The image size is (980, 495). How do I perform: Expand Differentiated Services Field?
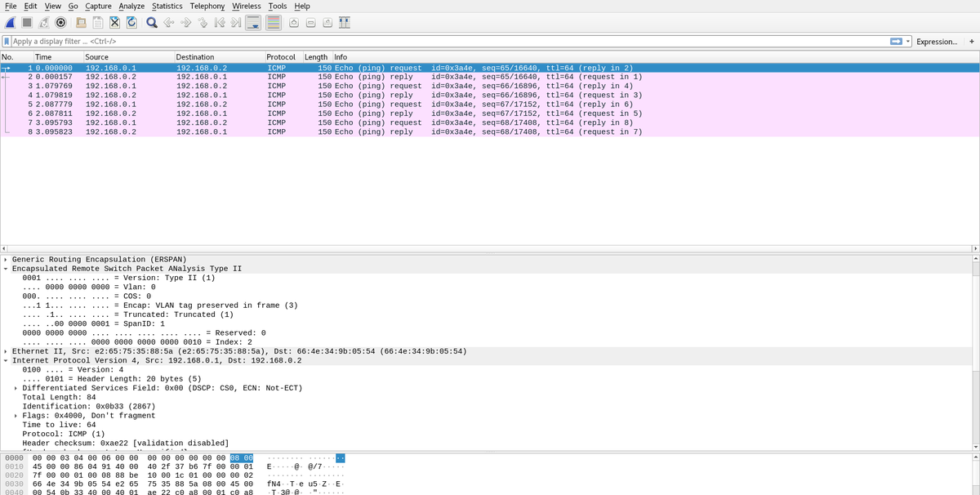[x=16, y=388]
